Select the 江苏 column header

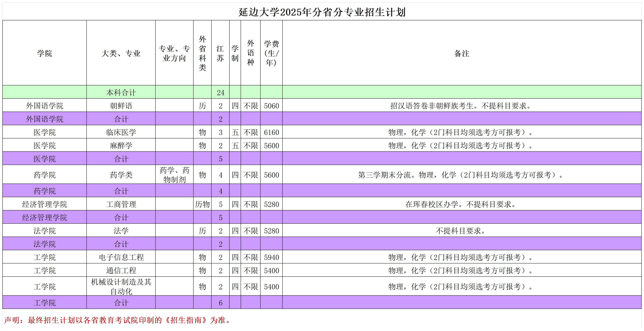coord(220,53)
